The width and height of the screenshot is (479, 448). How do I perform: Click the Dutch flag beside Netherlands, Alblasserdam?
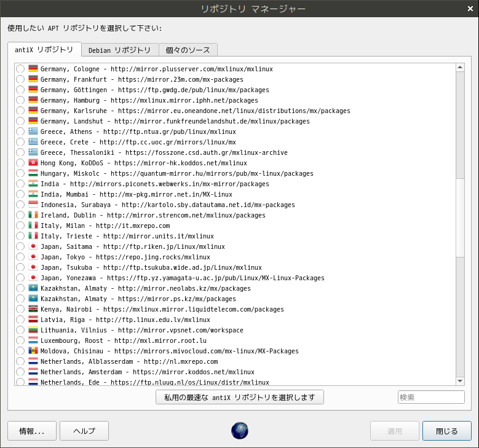[33, 361]
